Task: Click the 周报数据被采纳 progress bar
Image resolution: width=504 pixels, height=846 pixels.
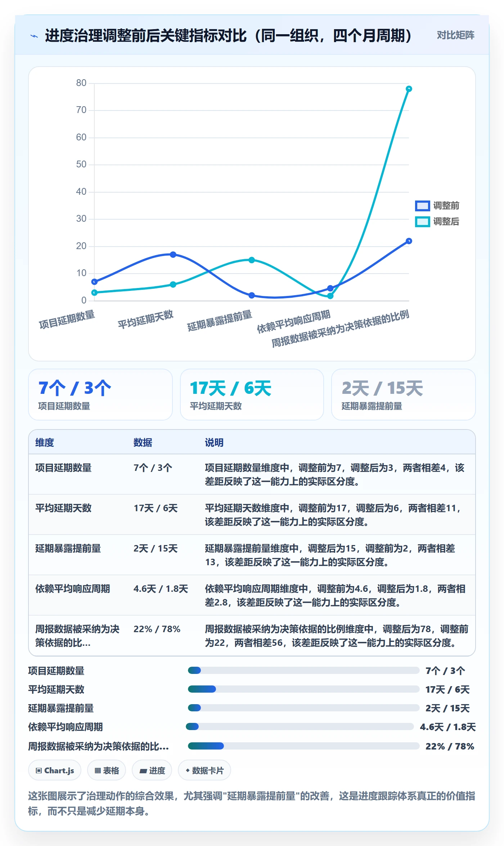Action: point(303,746)
